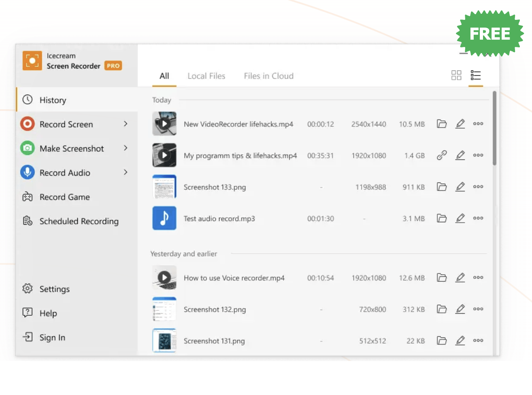Screen dimensions: 532x395
Task: Expand the Make Screenshot submenu arrow
Action: pyautogui.click(x=126, y=148)
